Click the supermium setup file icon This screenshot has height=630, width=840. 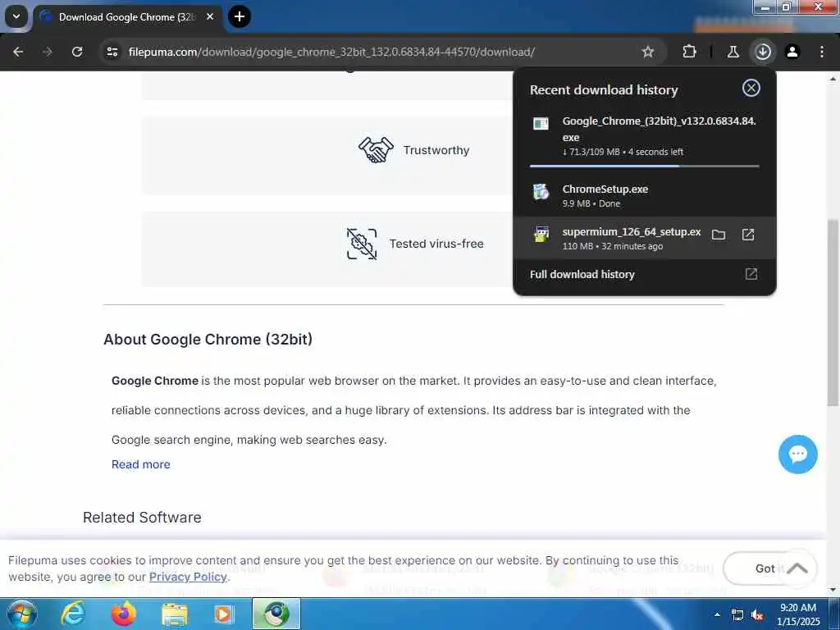[x=541, y=234]
